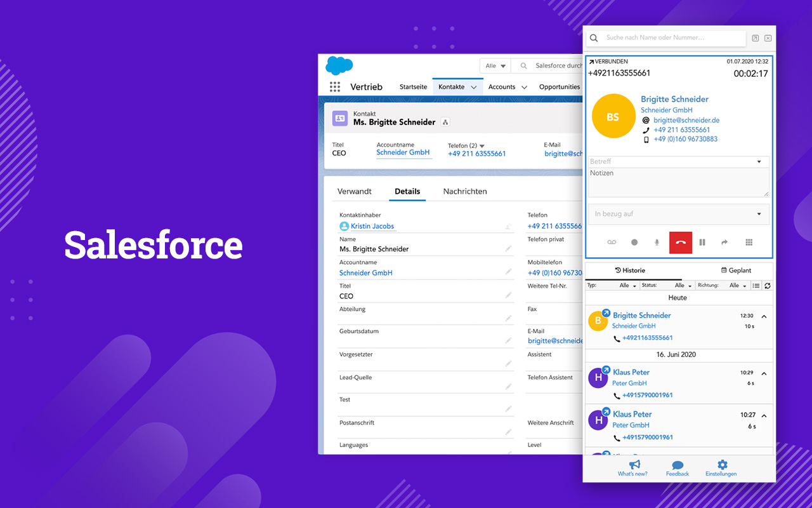The image size is (812, 508).
Task: Put the call on hold
Action: (x=702, y=243)
